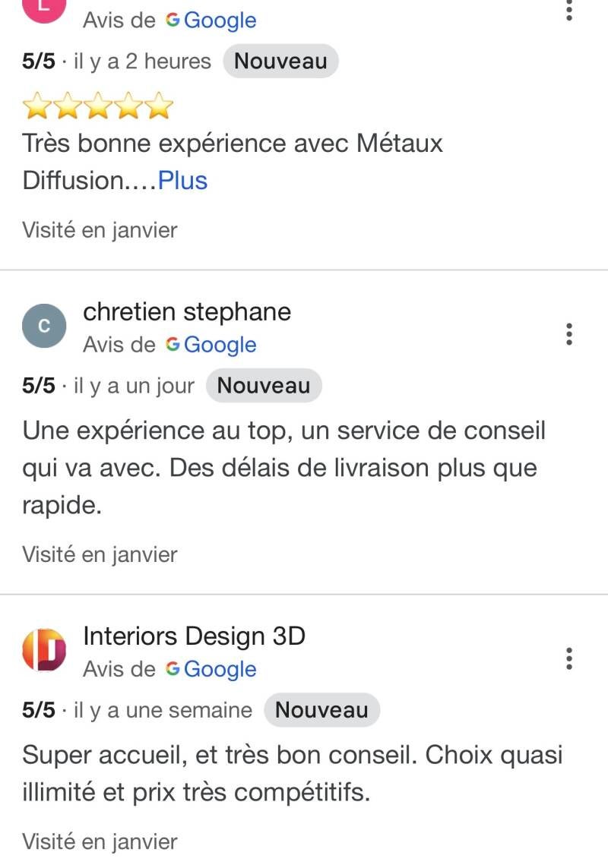This screenshot has height=868, width=608.
Task: Click Interiors Design 3D profile logo
Action: click(x=44, y=650)
